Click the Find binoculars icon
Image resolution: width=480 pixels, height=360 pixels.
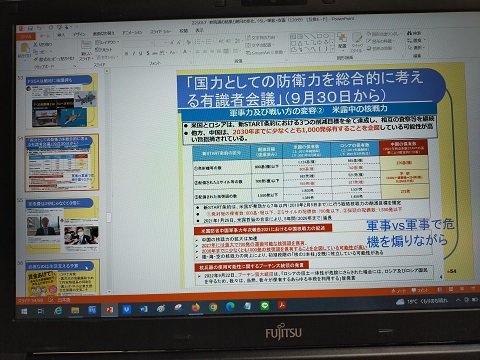point(409,33)
